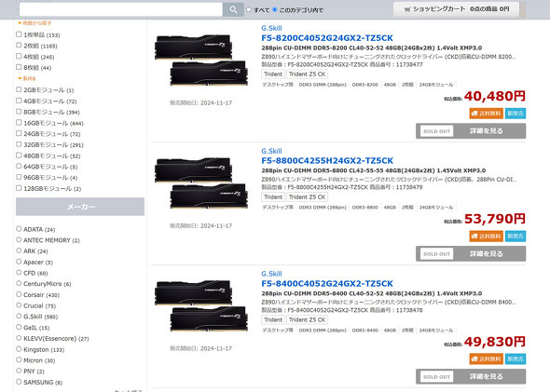The width and height of the screenshot is (550, 392).
Task: Select the Kingston maker radio button
Action: pyautogui.click(x=19, y=349)
